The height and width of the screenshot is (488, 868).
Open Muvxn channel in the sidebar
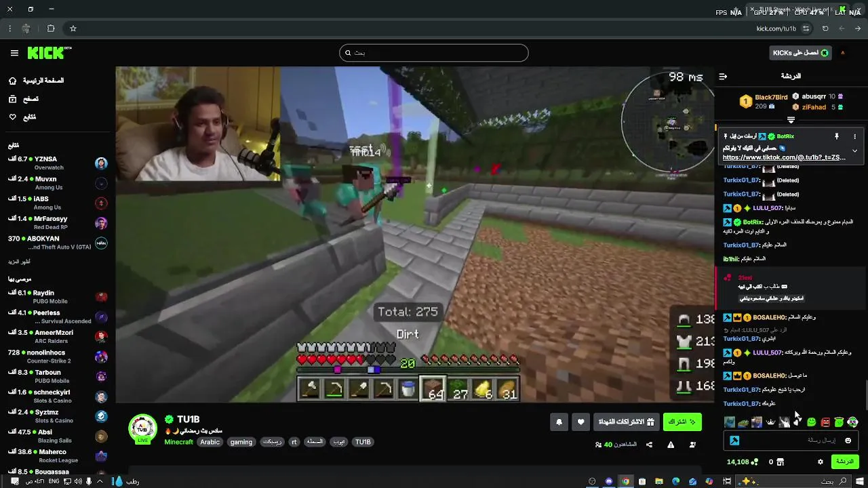(58, 183)
